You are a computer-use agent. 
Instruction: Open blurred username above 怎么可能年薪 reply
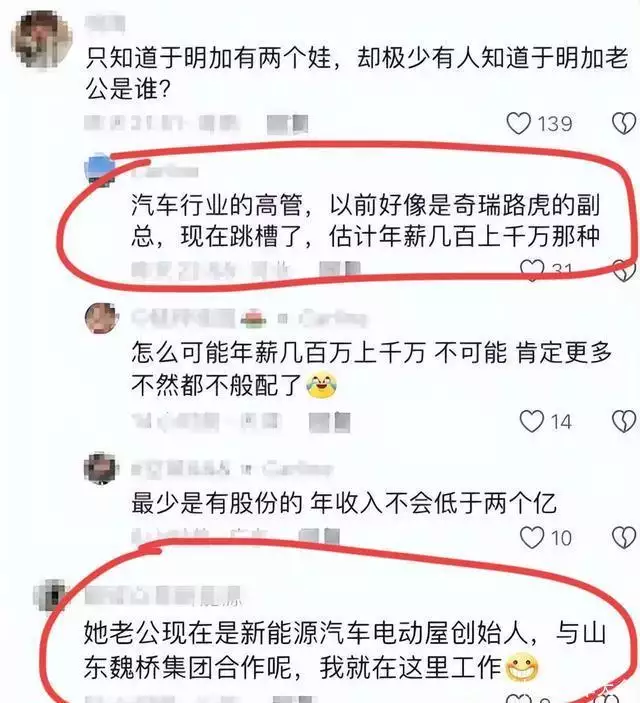pos(183,318)
